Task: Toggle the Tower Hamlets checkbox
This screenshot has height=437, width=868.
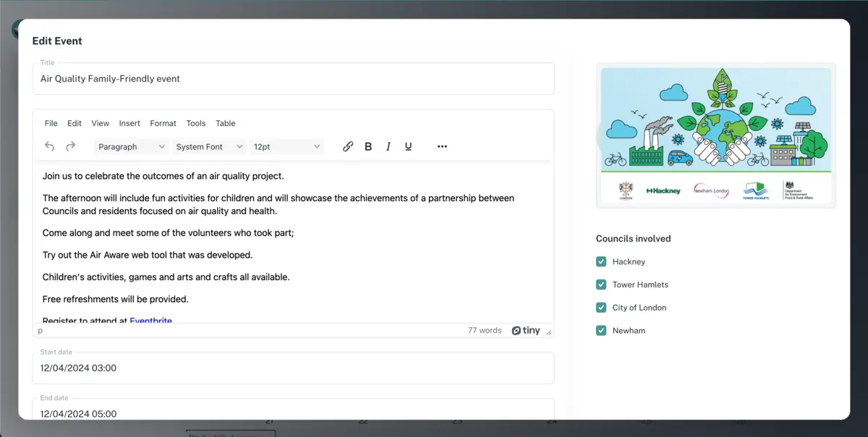Action: (x=601, y=284)
